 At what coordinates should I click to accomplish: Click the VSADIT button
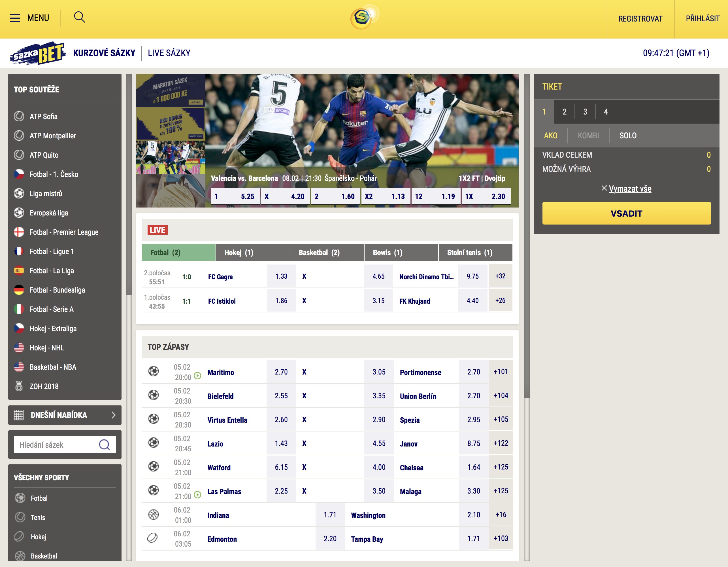click(x=626, y=213)
